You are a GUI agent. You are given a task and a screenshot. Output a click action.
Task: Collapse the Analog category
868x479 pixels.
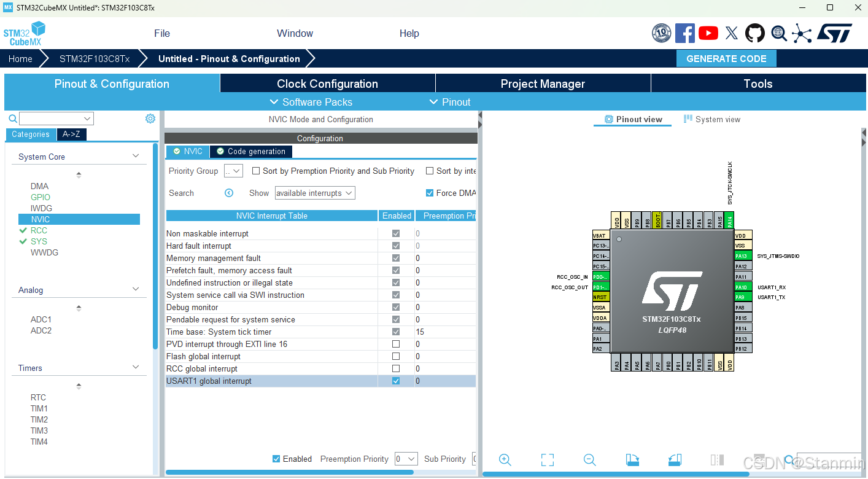pyautogui.click(x=136, y=289)
